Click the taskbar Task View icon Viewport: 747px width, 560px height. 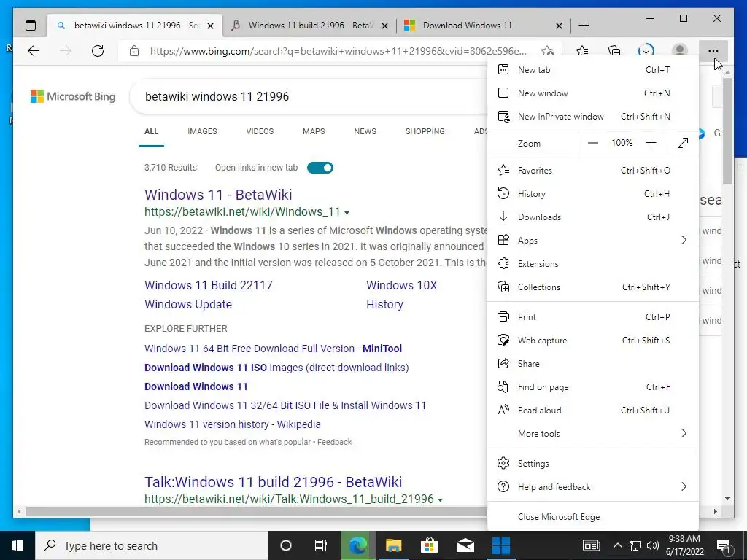(x=321, y=545)
